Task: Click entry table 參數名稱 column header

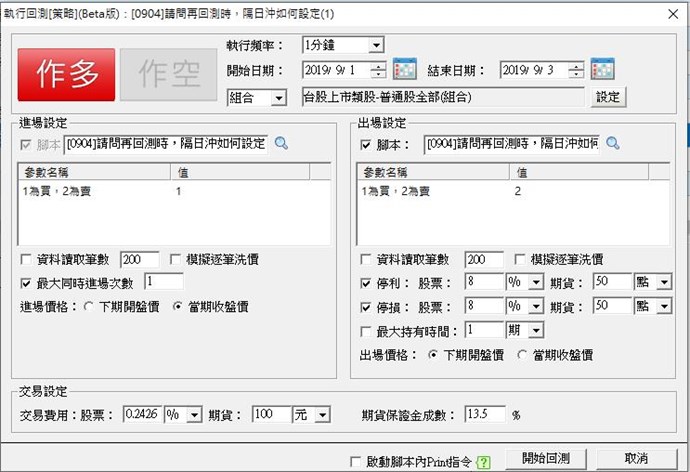Action: [95, 172]
